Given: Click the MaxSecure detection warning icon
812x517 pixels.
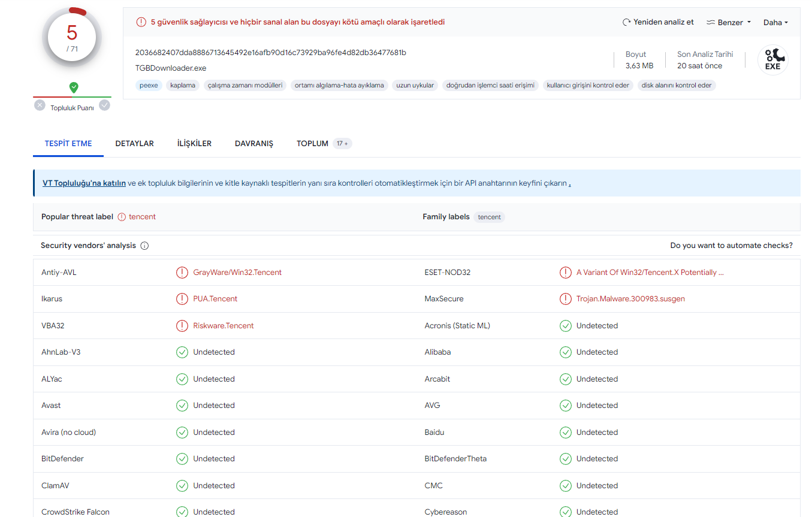Looking at the screenshot, I should (565, 299).
